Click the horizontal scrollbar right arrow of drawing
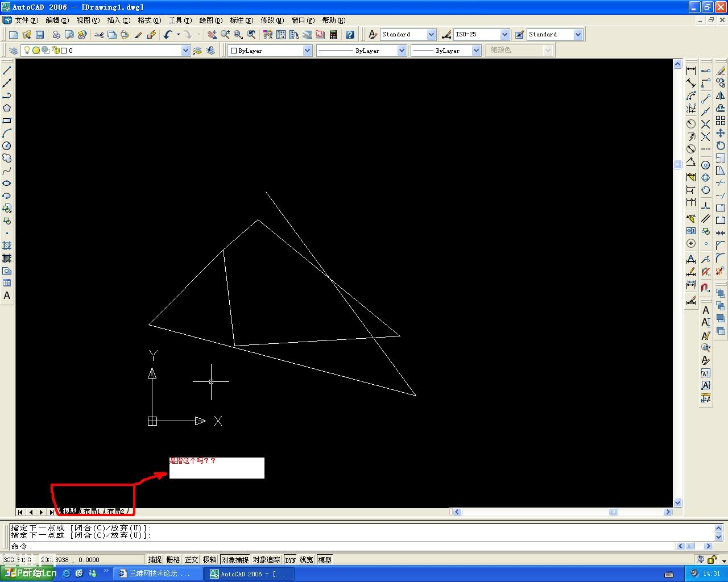The height and width of the screenshot is (582, 728). click(668, 512)
